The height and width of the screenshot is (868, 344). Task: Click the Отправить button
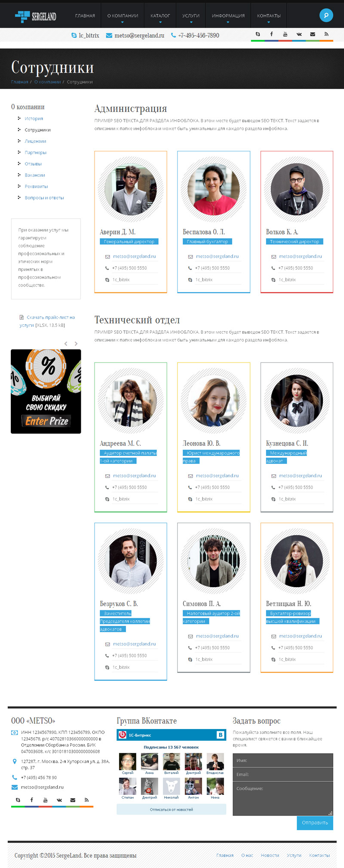[x=315, y=822]
